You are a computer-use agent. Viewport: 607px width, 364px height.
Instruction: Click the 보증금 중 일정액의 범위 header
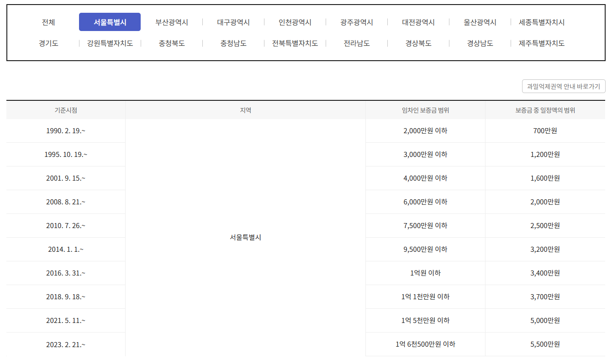545,110
